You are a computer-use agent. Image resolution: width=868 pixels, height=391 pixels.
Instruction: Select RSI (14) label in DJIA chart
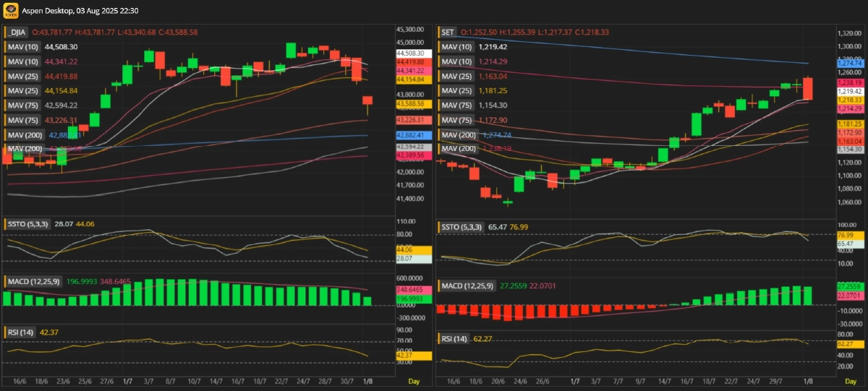[x=21, y=332]
